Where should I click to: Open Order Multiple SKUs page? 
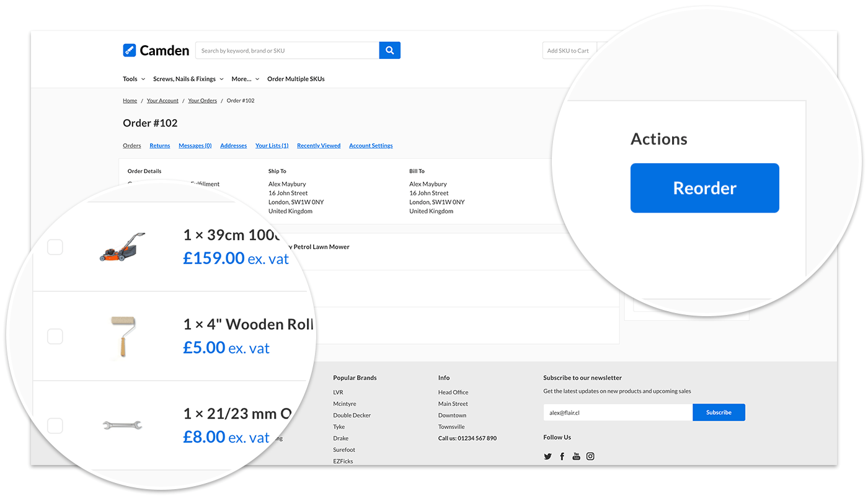point(296,79)
